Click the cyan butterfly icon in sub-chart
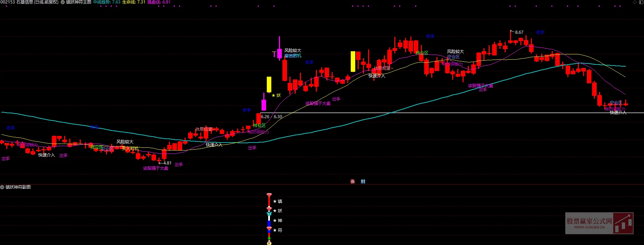 269,214
